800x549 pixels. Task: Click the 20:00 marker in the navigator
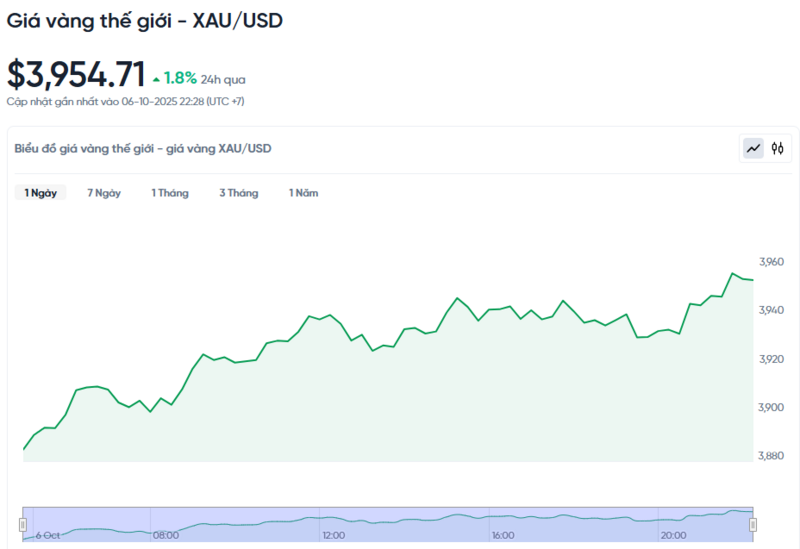tap(673, 535)
